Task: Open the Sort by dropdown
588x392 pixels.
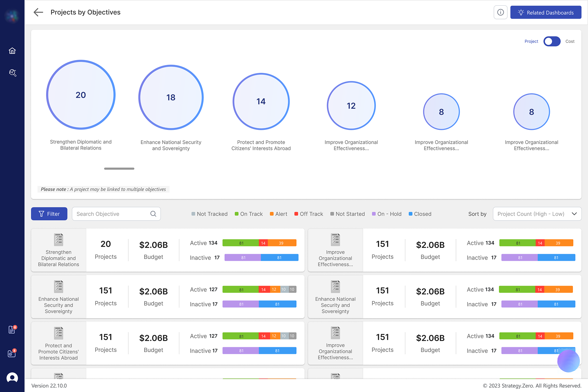Action: pyautogui.click(x=537, y=214)
